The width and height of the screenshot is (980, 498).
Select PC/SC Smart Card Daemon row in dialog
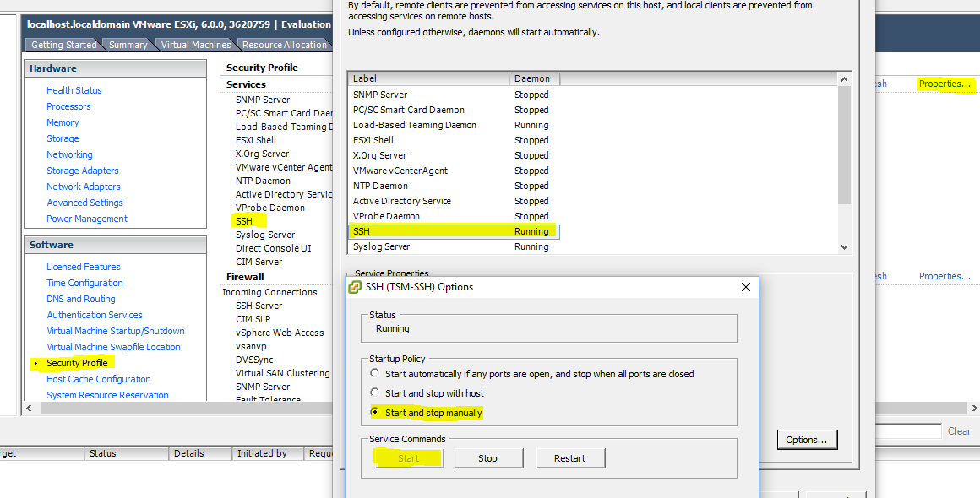(454, 110)
